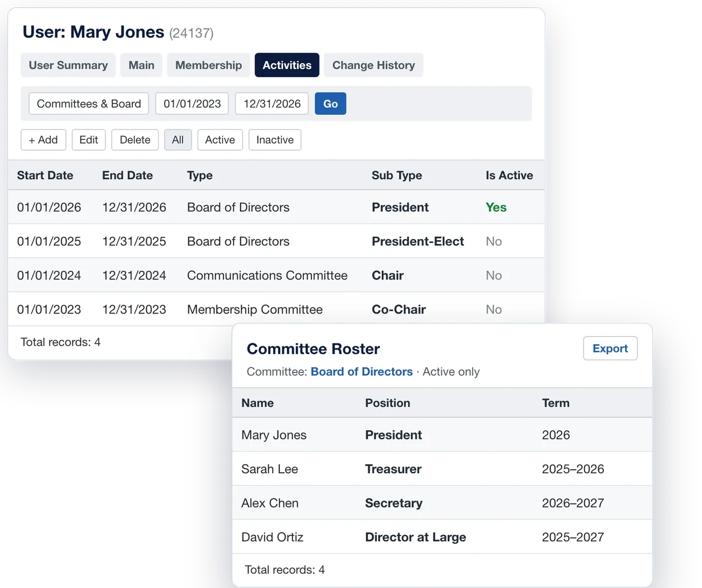
Task: Switch to the Main tab
Action: coord(141,65)
